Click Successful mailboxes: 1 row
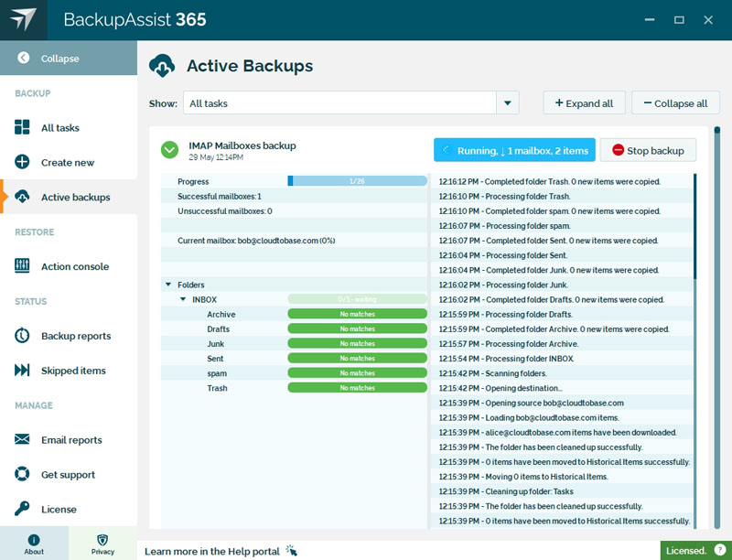Image resolution: width=732 pixels, height=560 pixels. (x=294, y=196)
